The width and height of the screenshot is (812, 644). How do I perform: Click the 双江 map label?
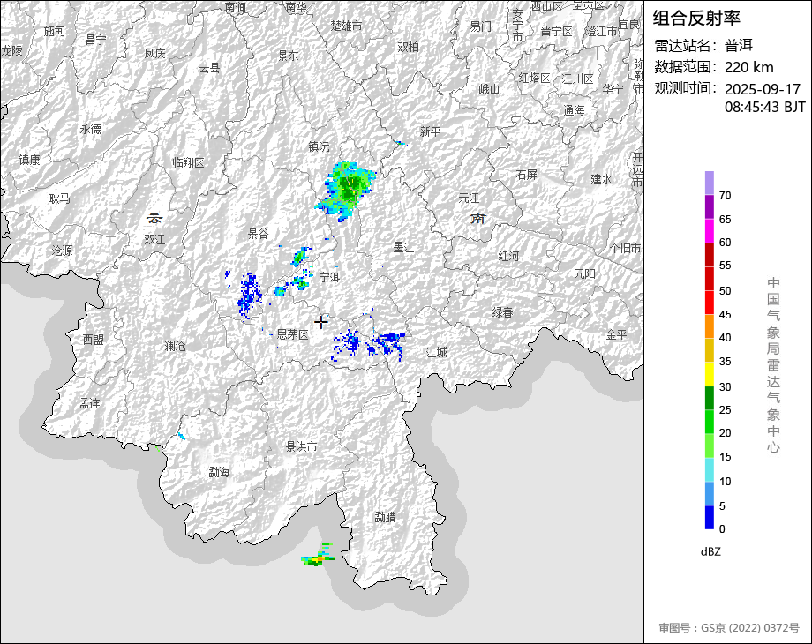[154, 240]
